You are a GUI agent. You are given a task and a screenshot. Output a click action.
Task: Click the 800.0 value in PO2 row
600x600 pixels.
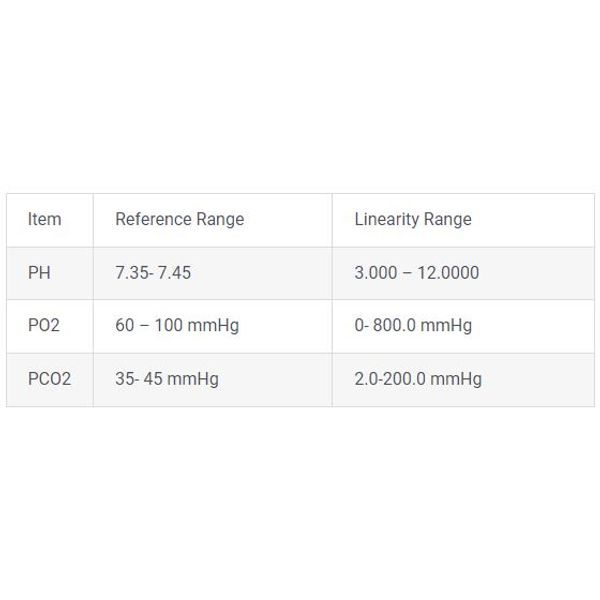[394, 326]
